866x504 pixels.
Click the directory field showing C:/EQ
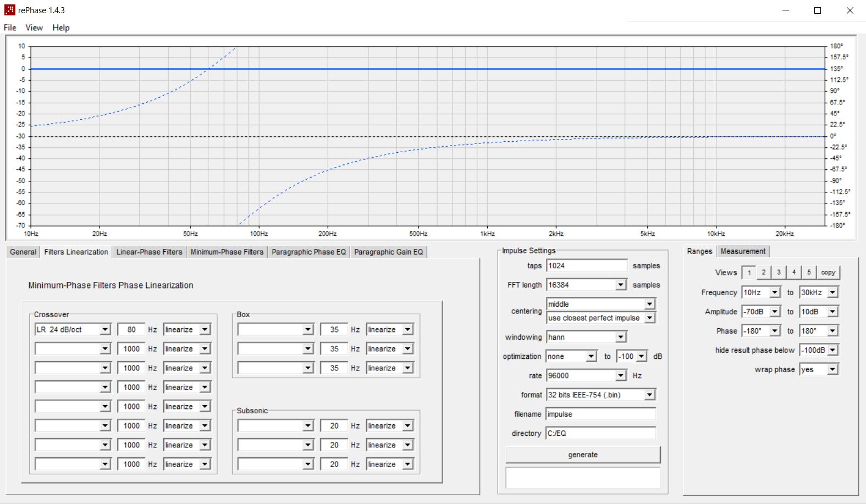[x=601, y=433]
